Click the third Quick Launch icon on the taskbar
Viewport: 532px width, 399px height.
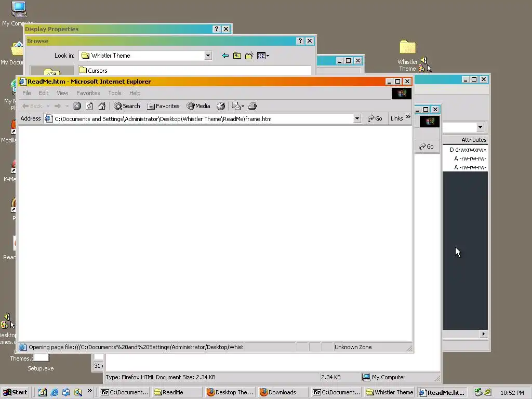[66, 393]
